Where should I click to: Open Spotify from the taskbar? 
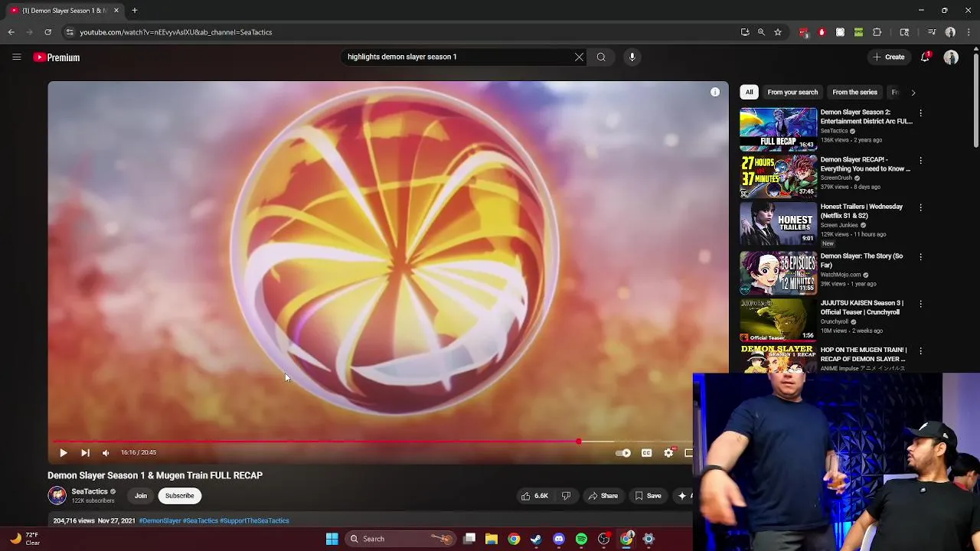[x=581, y=539]
